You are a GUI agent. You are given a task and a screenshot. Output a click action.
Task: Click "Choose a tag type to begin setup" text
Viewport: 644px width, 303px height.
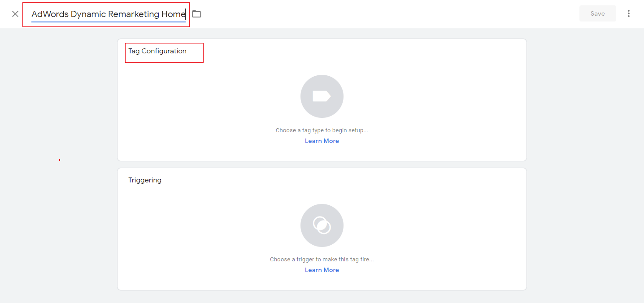click(x=322, y=130)
